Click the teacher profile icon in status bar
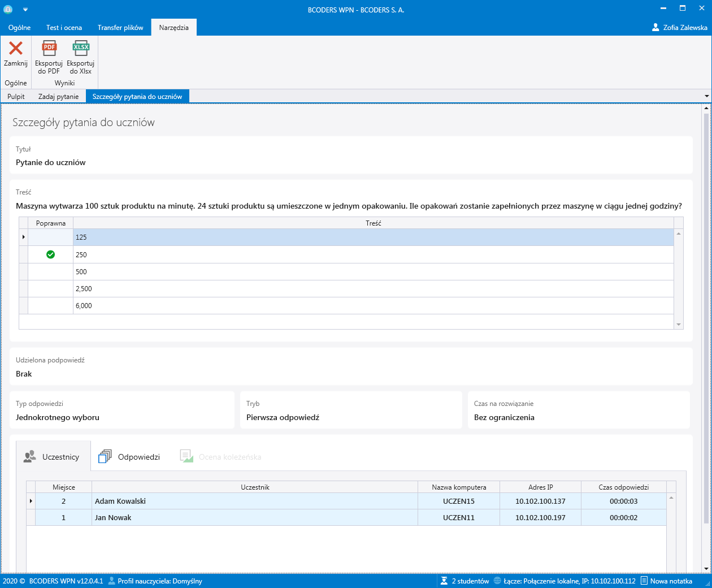 tap(112, 581)
